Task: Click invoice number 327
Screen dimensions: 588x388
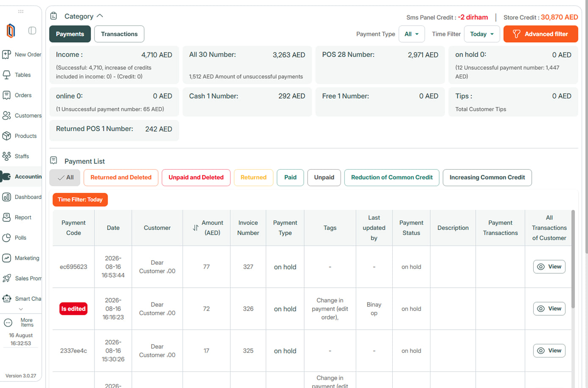Action: pyautogui.click(x=248, y=267)
